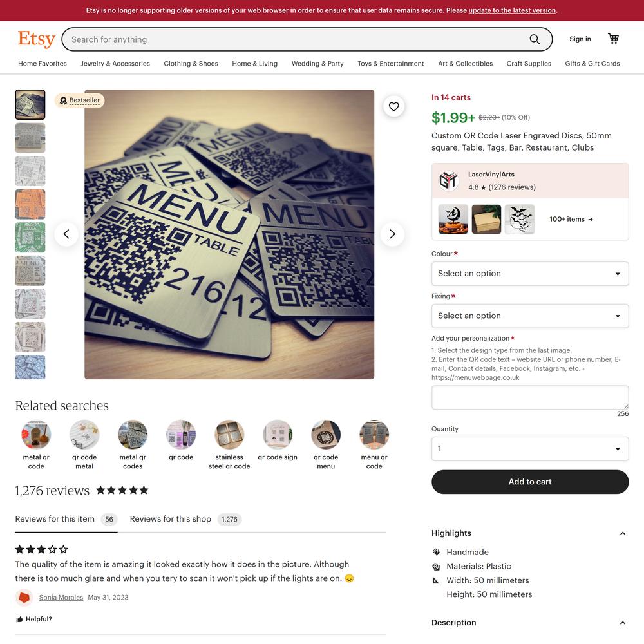Click the Bestseller badge

[x=80, y=100]
